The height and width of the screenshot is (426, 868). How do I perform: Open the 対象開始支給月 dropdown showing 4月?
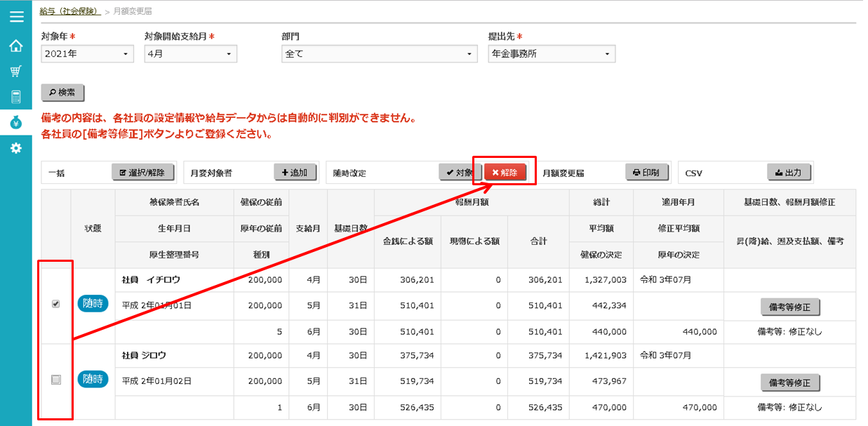coord(190,54)
